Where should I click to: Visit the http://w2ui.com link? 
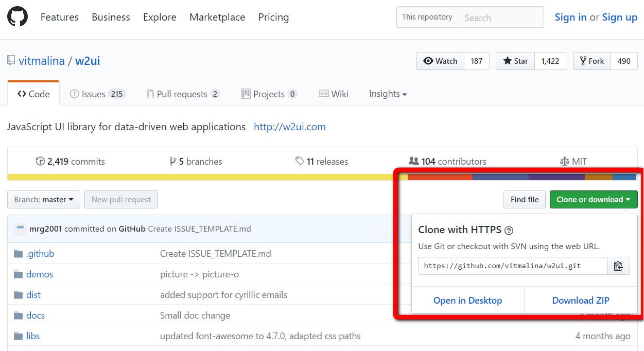(x=290, y=127)
